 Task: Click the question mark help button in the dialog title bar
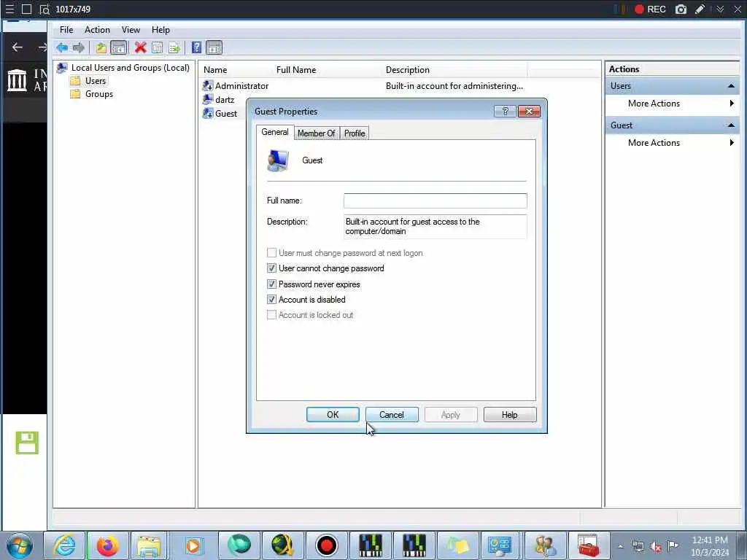(505, 112)
